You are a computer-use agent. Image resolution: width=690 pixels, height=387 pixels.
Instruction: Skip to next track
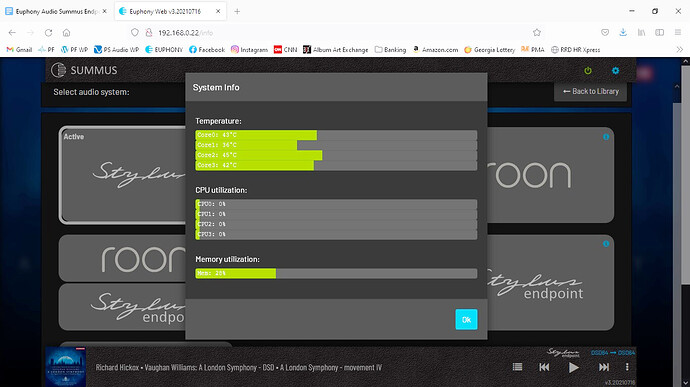[x=604, y=367]
